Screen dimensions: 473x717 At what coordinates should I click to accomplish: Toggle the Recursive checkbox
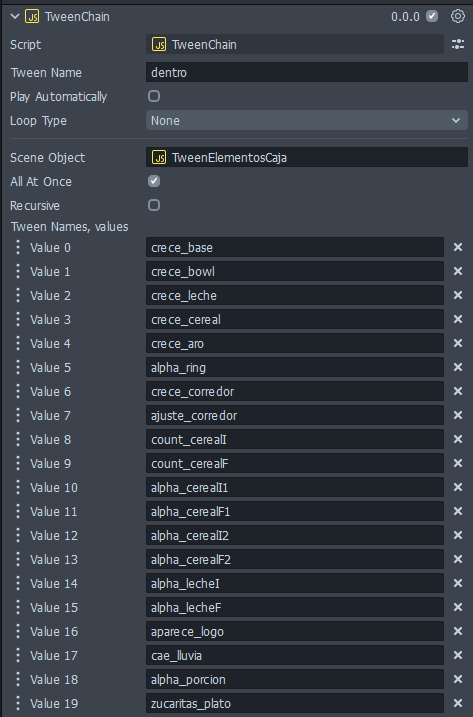pyautogui.click(x=154, y=205)
